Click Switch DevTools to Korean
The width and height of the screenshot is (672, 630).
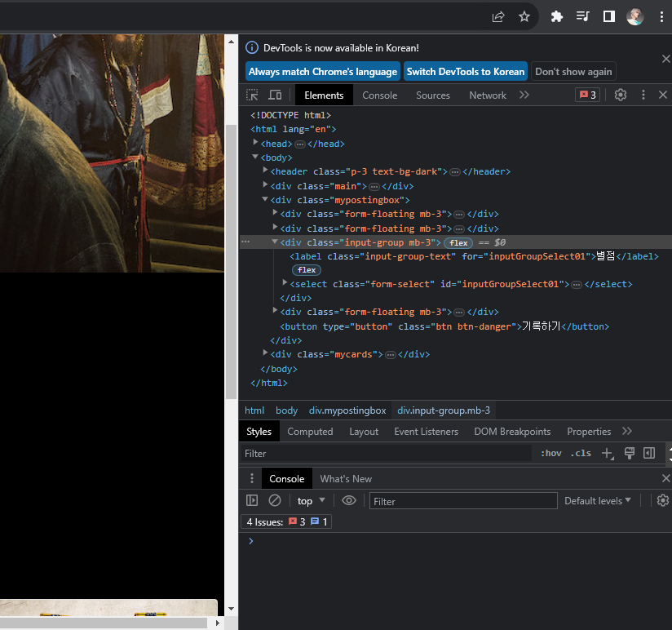pyautogui.click(x=466, y=72)
